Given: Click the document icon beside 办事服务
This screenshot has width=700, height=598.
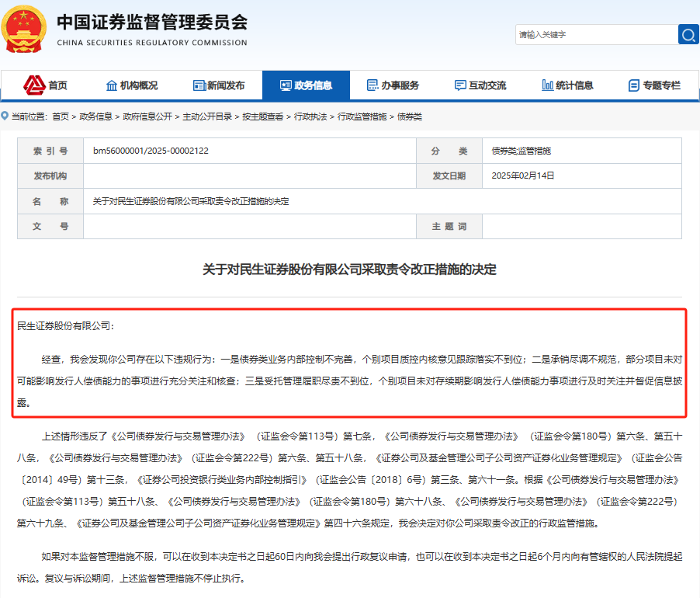Looking at the screenshot, I should point(373,85).
